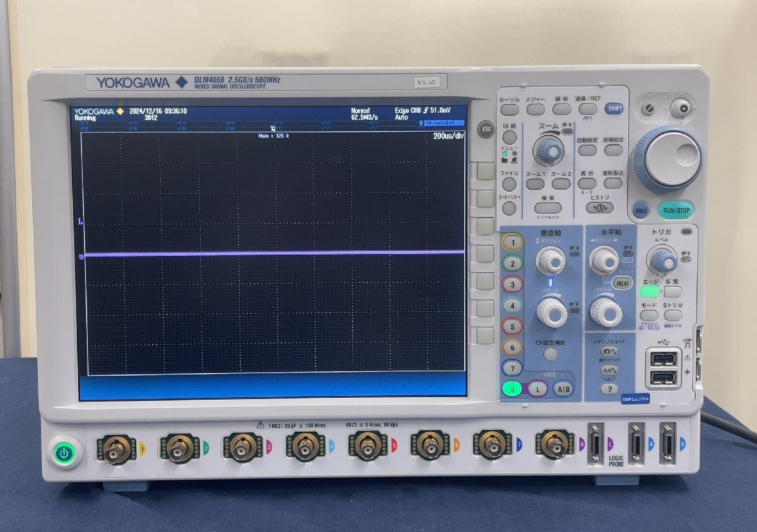Select the LOGIC A|B button
This screenshot has width=757, height=532.
pos(563,389)
